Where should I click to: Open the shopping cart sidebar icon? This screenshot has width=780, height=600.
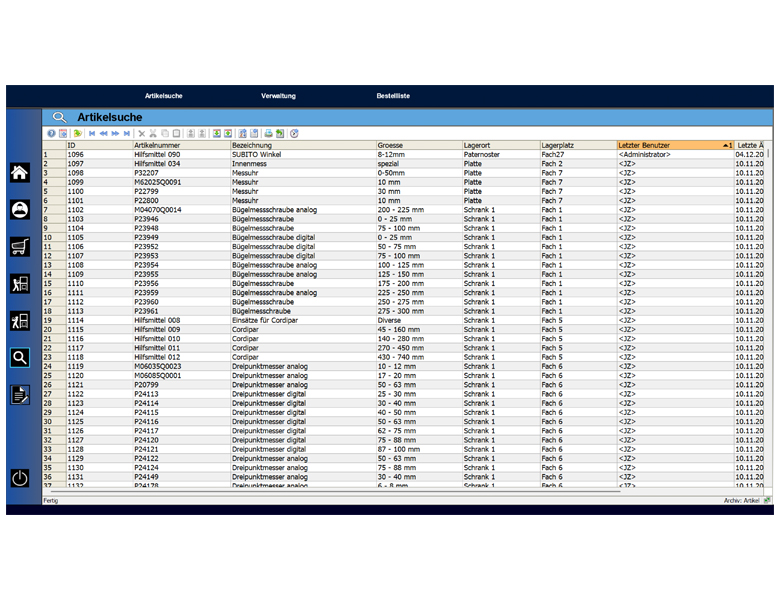[x=20, y=247]
